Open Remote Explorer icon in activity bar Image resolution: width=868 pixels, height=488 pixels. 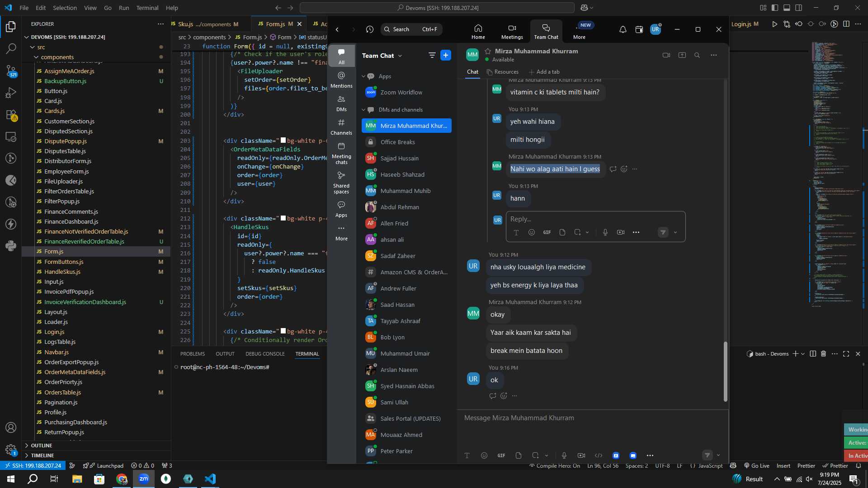pyautogui.click(x=11, y=136)
